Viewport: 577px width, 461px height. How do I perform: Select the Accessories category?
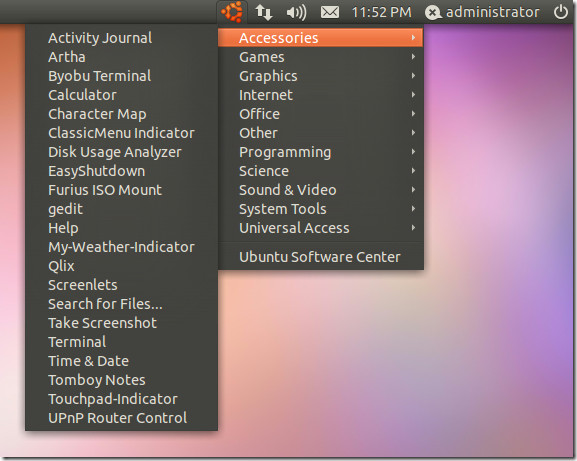(320, 38)
